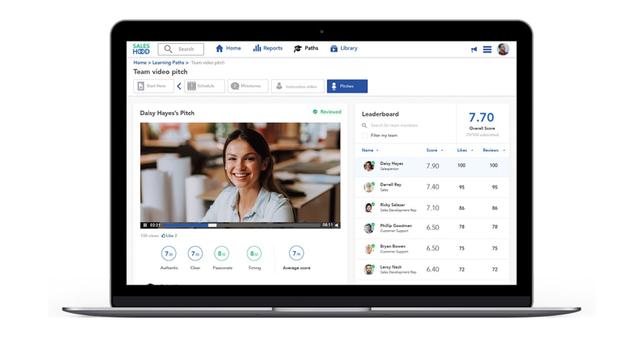Select the Pitches step
The width and height of the screenshot is (644, 337).
pos(347,86)
